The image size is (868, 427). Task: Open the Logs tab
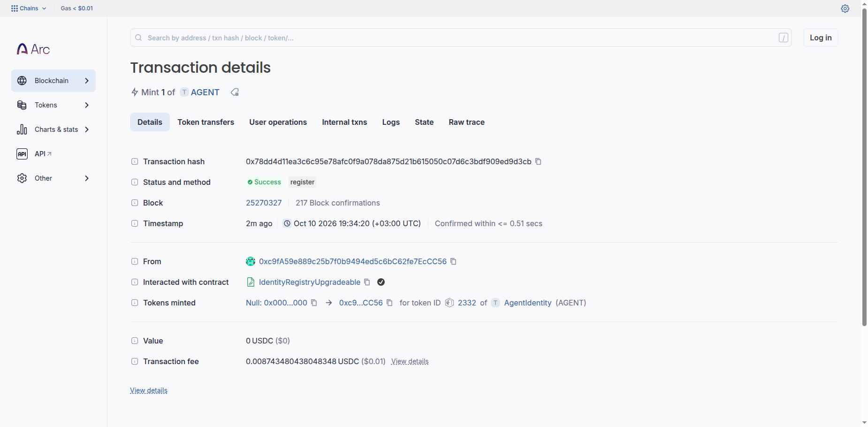pyautogui.click(x=391, y=122)
